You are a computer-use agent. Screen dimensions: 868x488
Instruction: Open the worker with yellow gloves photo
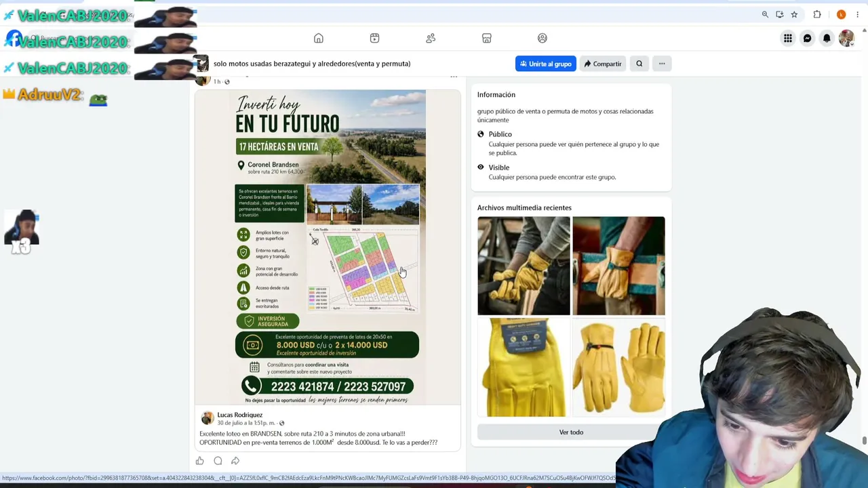point(524,266)
